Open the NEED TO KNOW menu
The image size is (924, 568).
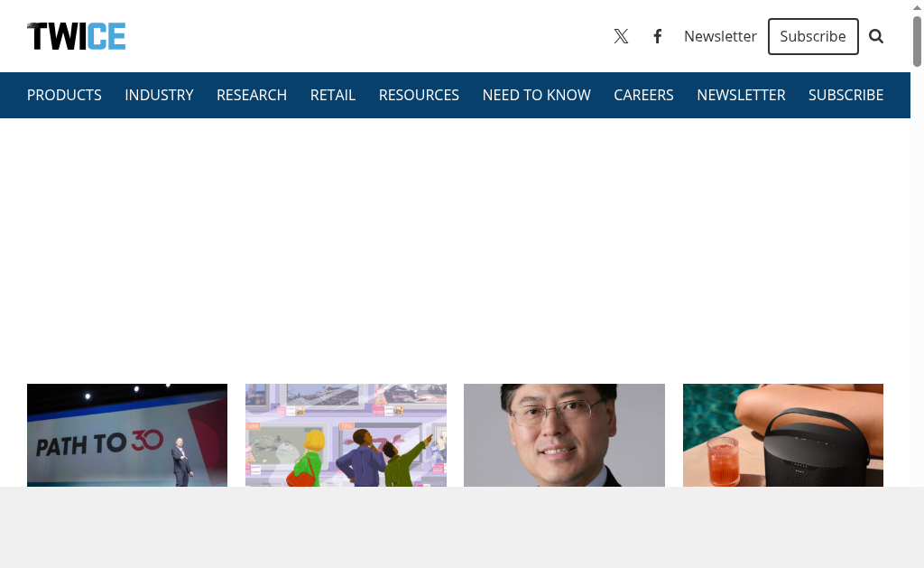536,95
